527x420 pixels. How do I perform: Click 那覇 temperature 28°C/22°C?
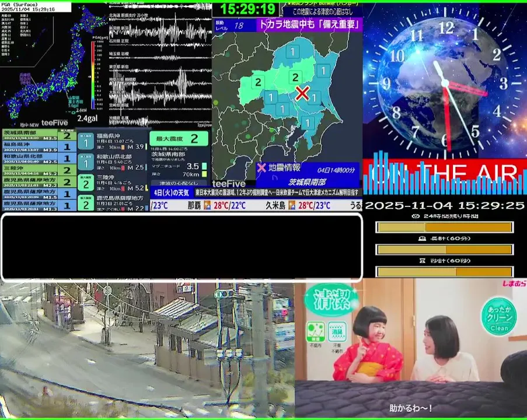click(229, 205)
